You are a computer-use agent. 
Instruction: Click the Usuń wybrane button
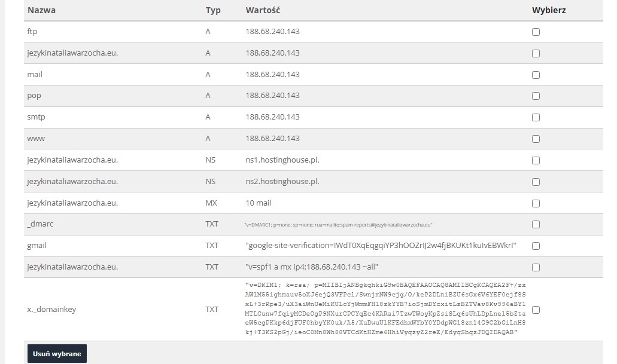57,353
